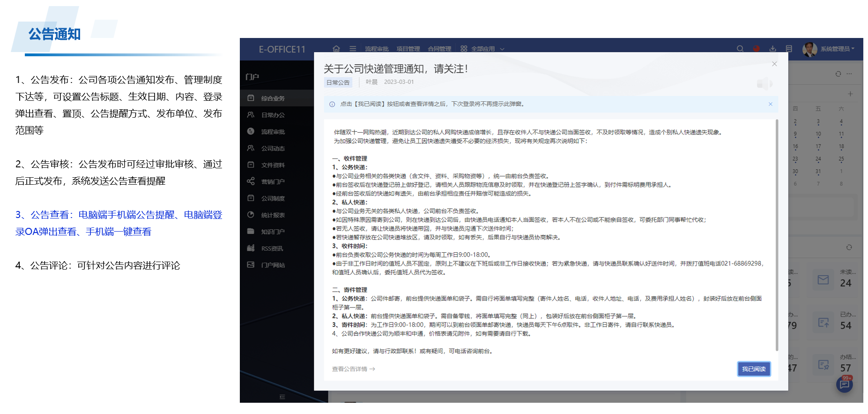
Task: Click the 门户 sidebar heading
Action: (252, 76)
